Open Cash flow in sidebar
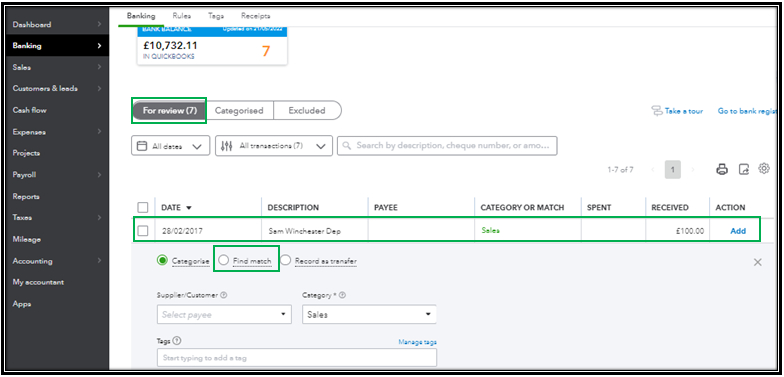This screenshot has width=784, height=377. [30, 110]
